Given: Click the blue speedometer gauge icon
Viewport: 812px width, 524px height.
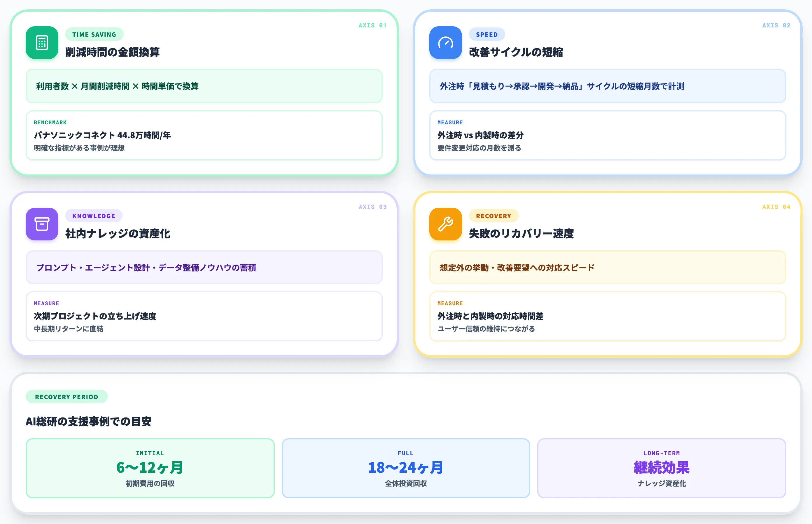Looking at the screenshot, I should (x=445, y=43).
